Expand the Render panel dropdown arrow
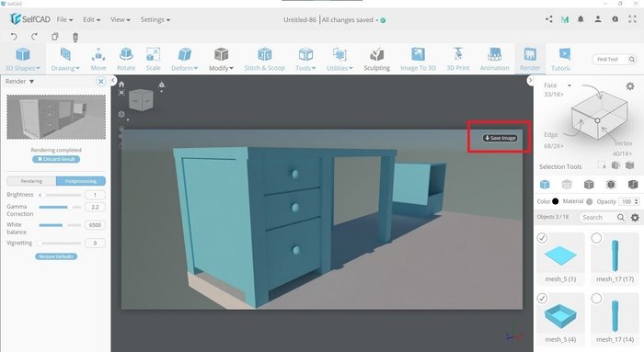644x352 pixels. click(x=31, y=81)
